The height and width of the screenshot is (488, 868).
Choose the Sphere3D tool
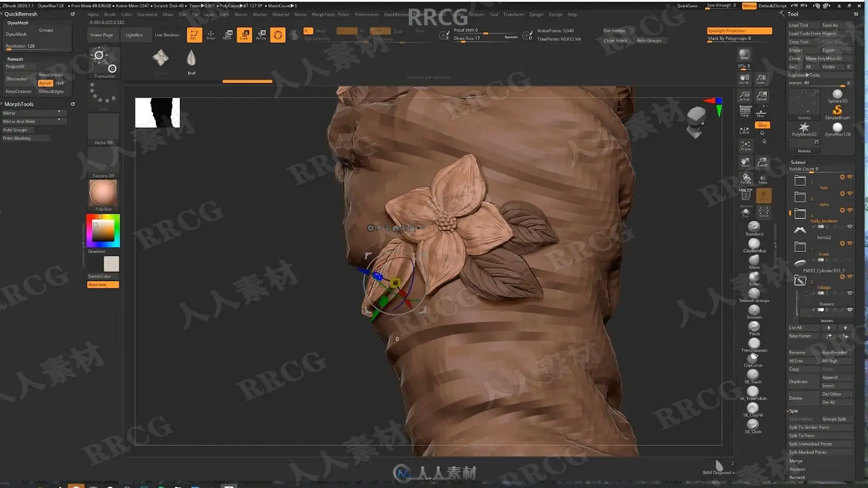point(837,96)
